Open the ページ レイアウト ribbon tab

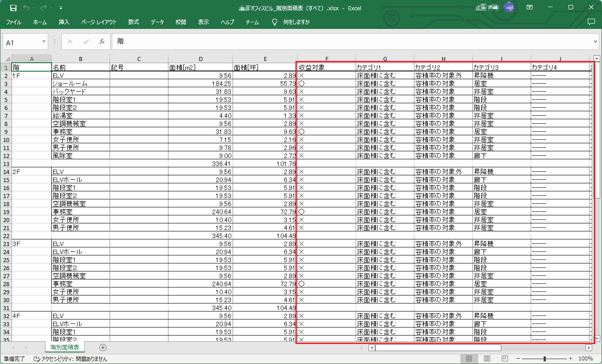[99, 22]
